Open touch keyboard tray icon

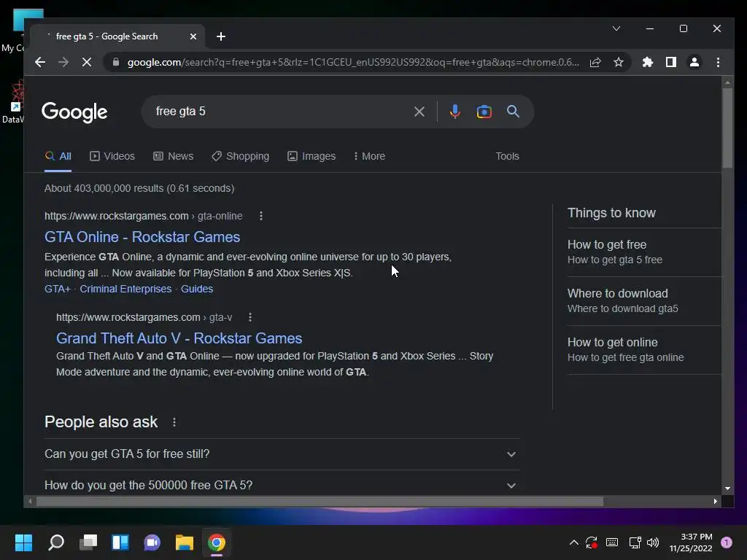[612, 542]
